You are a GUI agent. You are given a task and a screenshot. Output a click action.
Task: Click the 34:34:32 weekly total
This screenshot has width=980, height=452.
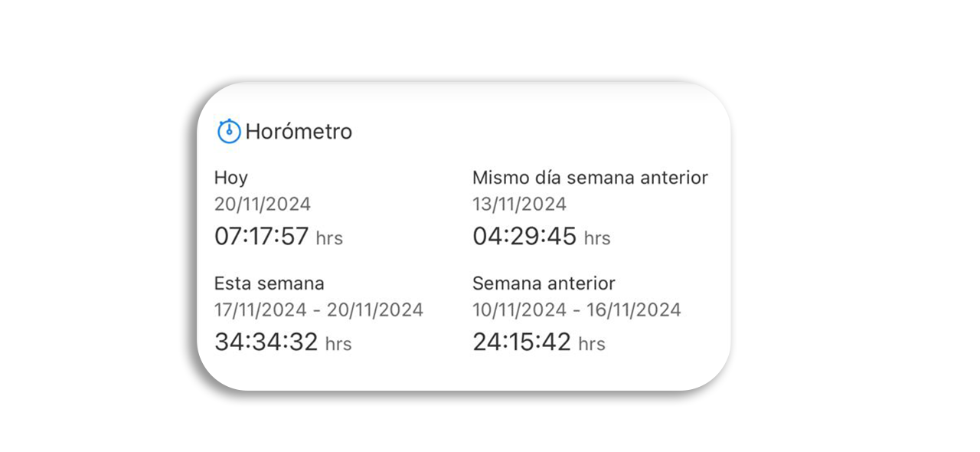click(x=266, y=342)
